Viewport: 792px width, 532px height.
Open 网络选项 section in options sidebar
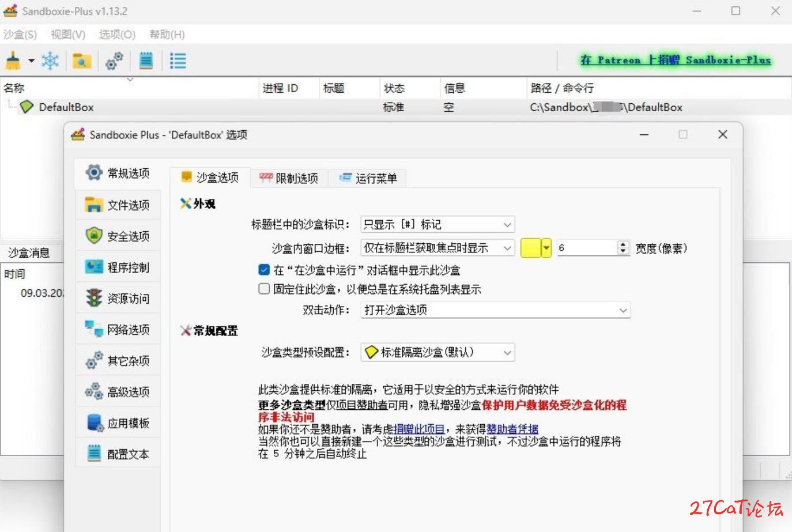coord(118,329)
